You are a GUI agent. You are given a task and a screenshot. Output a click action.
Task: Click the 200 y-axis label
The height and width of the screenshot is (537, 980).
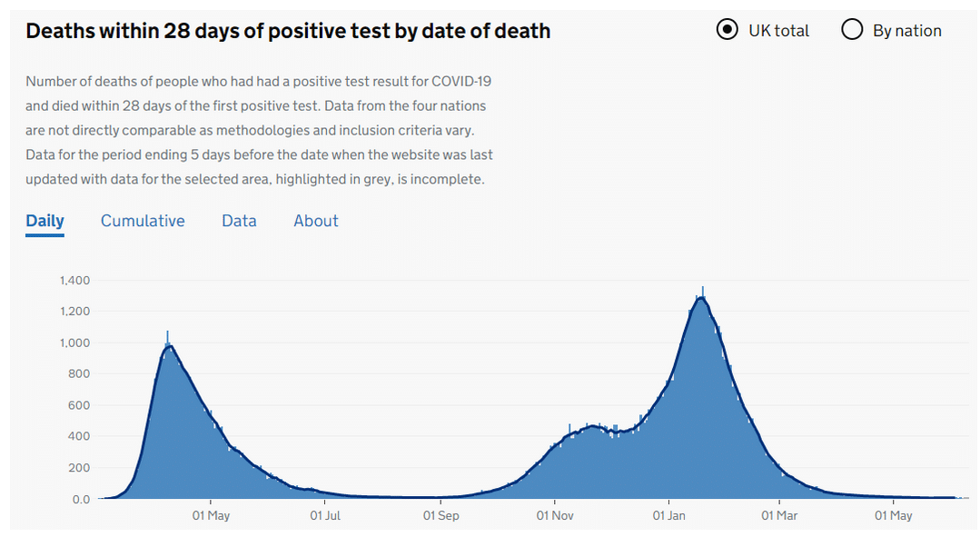pos(80,468)
